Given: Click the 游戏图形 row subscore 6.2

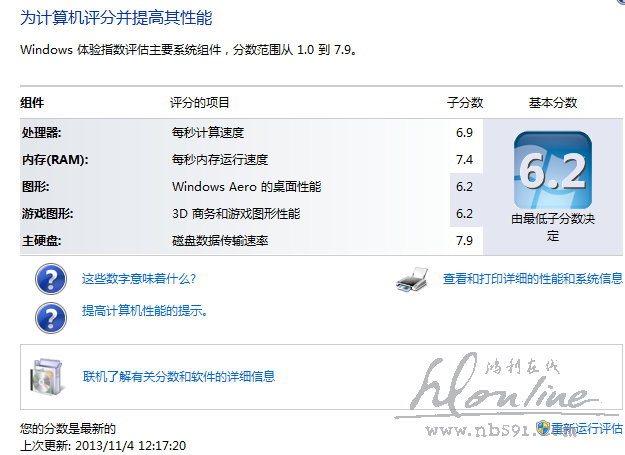Looking at the screenshot, I should [464, 214].
